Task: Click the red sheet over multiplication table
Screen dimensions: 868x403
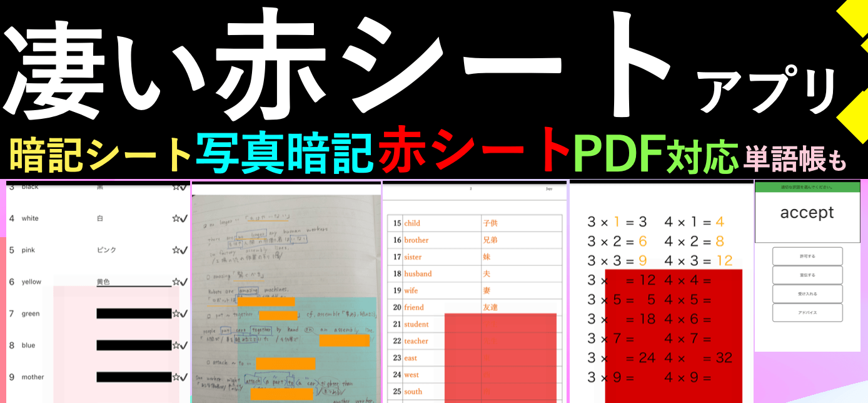Action: click(674, 332)
